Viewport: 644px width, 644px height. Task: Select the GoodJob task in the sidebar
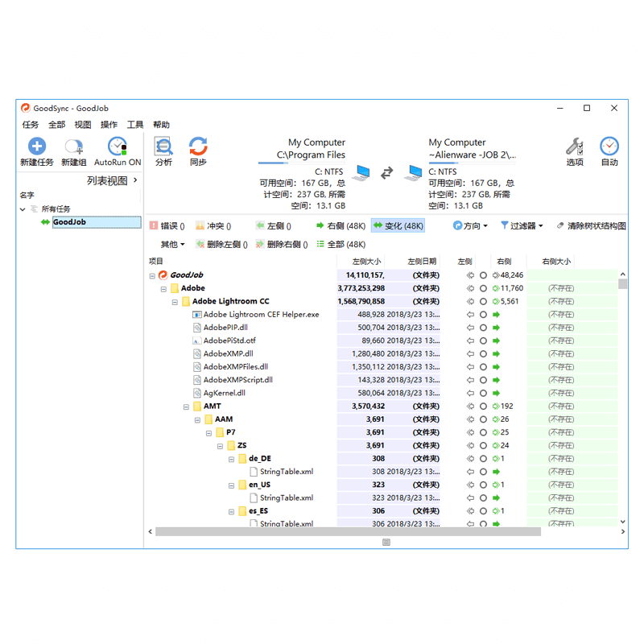coord(69,222)
